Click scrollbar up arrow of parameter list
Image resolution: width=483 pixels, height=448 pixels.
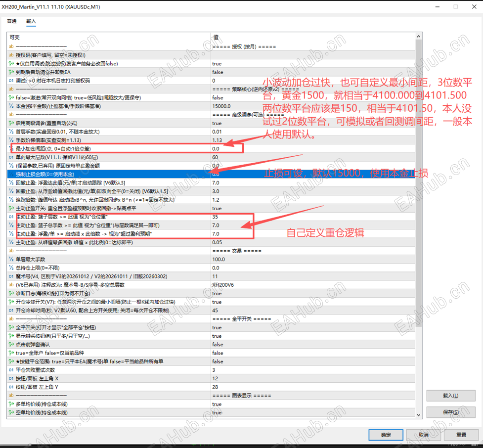[419, 37]
